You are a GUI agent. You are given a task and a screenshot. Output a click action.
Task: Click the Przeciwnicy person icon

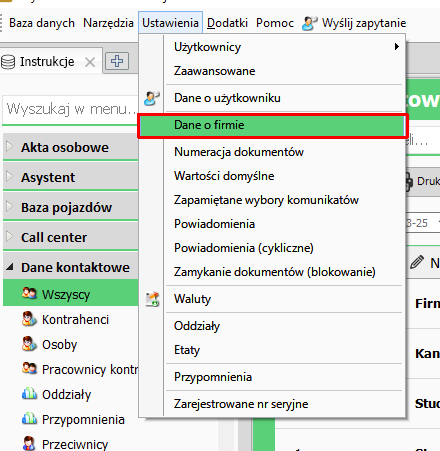(29, 443)
